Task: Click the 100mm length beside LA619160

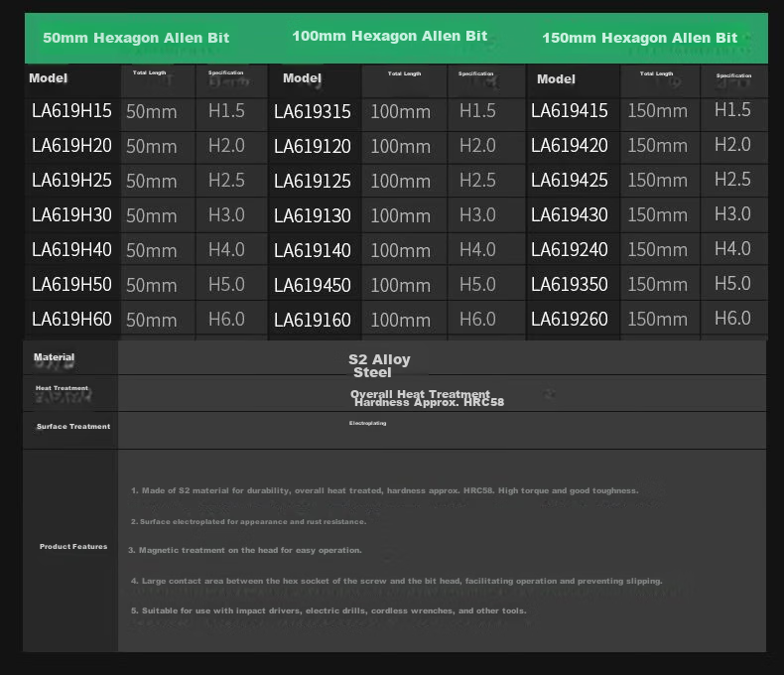Action: coord(401,320)
